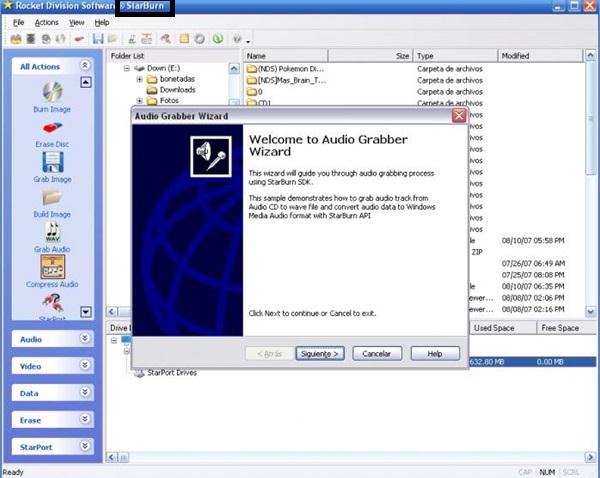The image size is (600, 478).
Task: Open the View menu
Action: 77,23
